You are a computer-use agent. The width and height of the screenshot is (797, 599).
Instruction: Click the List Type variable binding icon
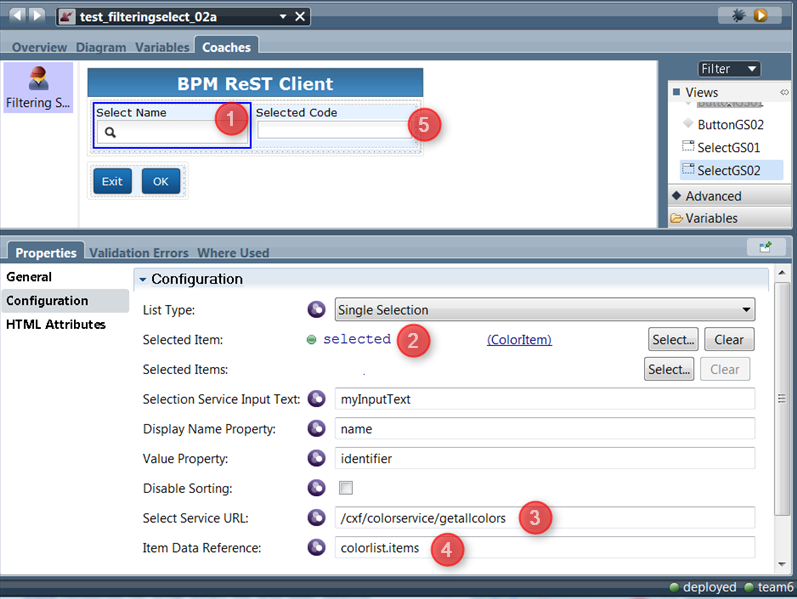pyautogui.click(x=316, y=309)
